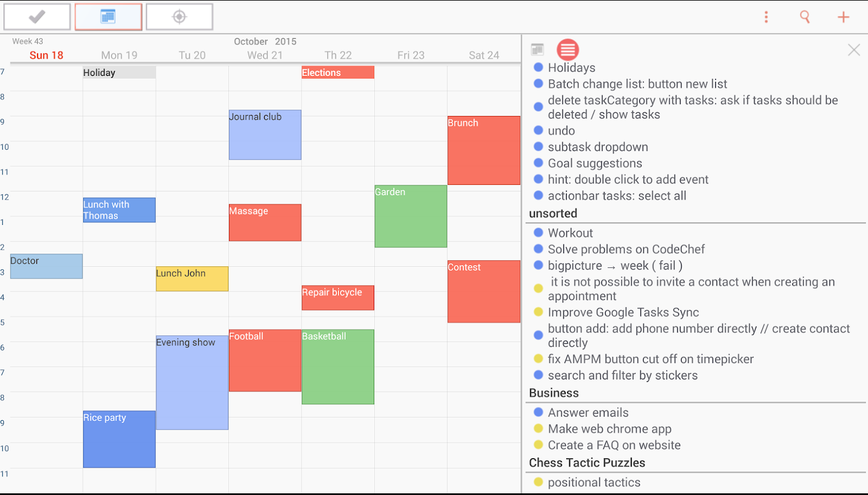
Task: Open the Lunch John event
Action: (x=192, y=278)
